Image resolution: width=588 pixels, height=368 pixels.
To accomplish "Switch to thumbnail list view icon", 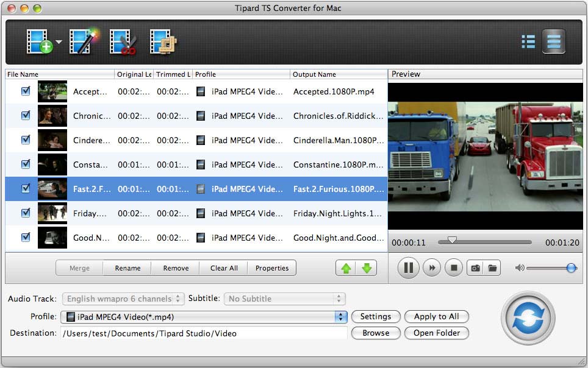I will (x=528, y=42).
